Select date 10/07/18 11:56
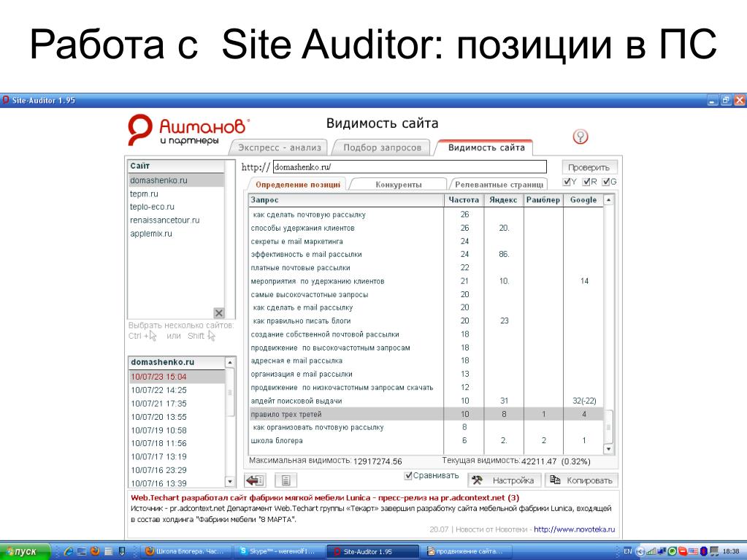Screen dimensions: 747x560 coord(177,443)
